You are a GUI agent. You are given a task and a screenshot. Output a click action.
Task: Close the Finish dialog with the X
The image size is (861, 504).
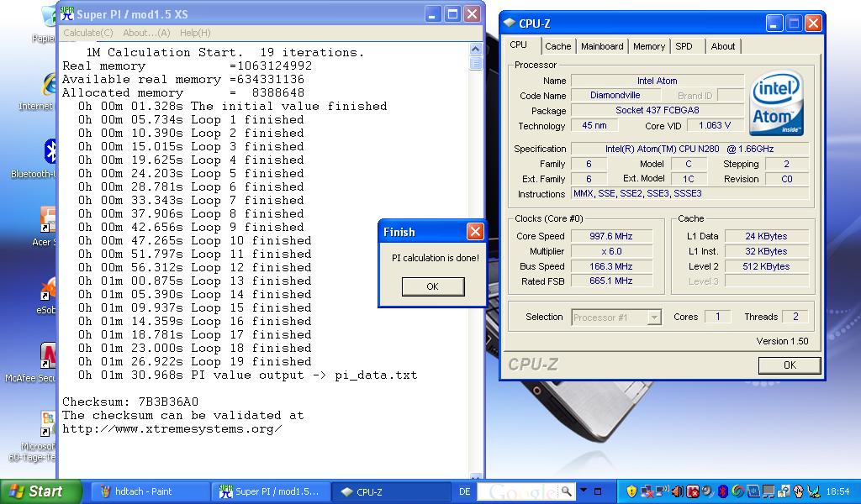tap(475, 232)
